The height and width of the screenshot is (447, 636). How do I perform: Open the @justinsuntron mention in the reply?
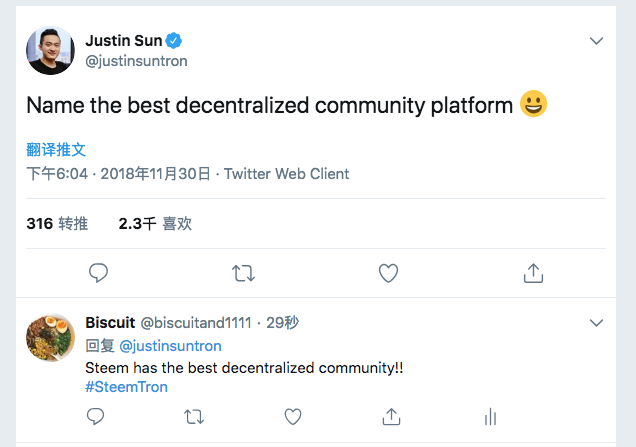click(x=170, y=346)
